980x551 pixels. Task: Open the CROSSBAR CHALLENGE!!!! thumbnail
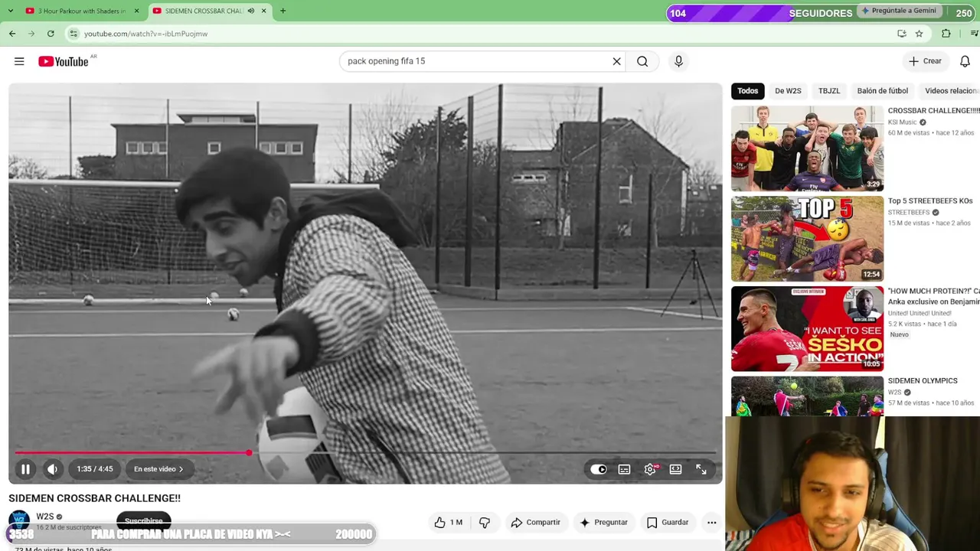(x=807, y=148)
